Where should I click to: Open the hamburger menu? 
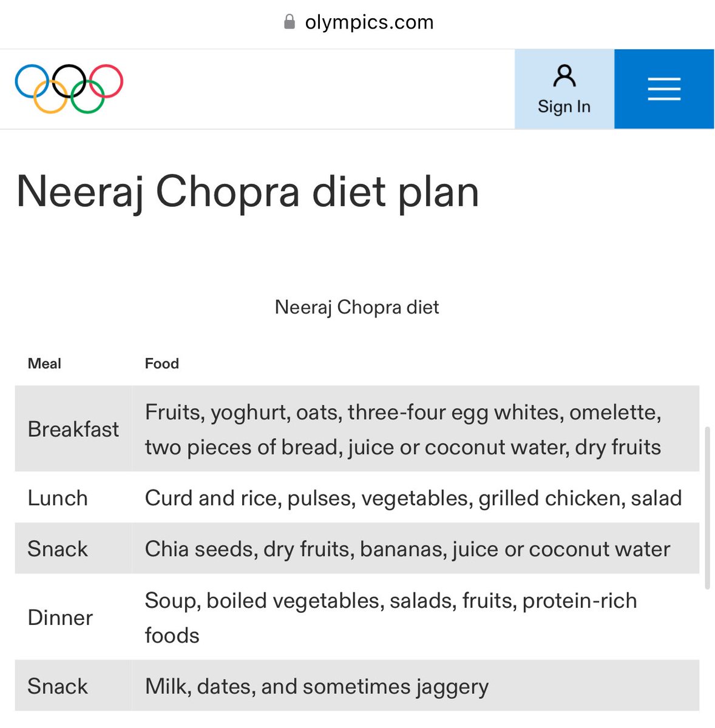click(664, 89)
